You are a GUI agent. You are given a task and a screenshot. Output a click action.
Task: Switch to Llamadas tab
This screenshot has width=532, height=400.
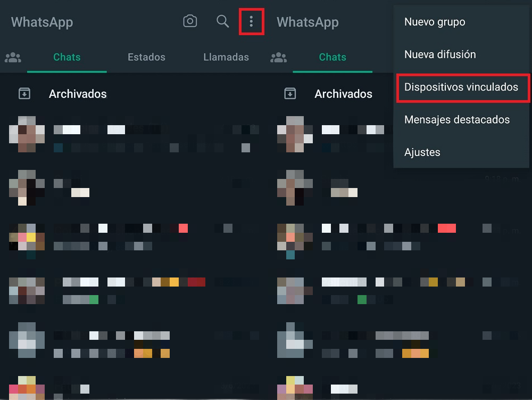tap(226, 57)
